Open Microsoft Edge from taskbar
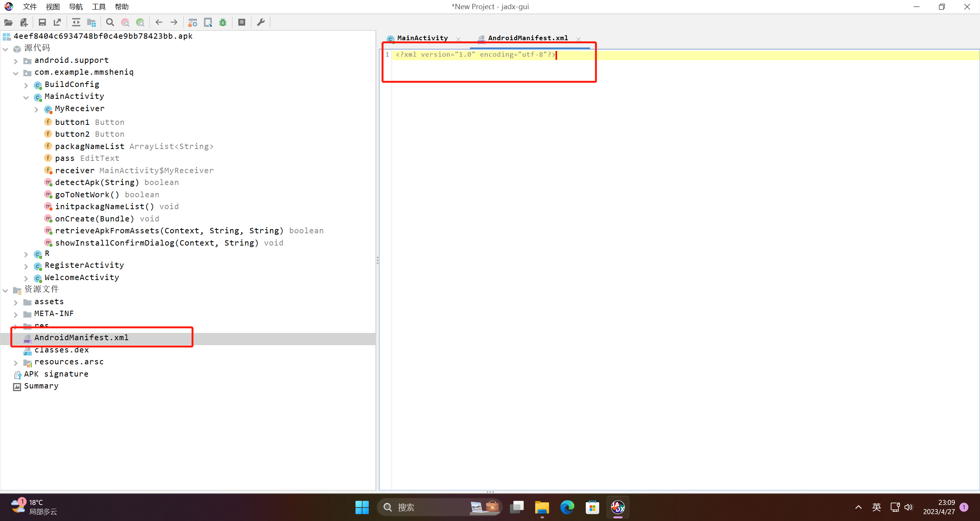Image resolution: width=980 pixels, height=521 pixels. pyautogui.click(x=567, y=507)
